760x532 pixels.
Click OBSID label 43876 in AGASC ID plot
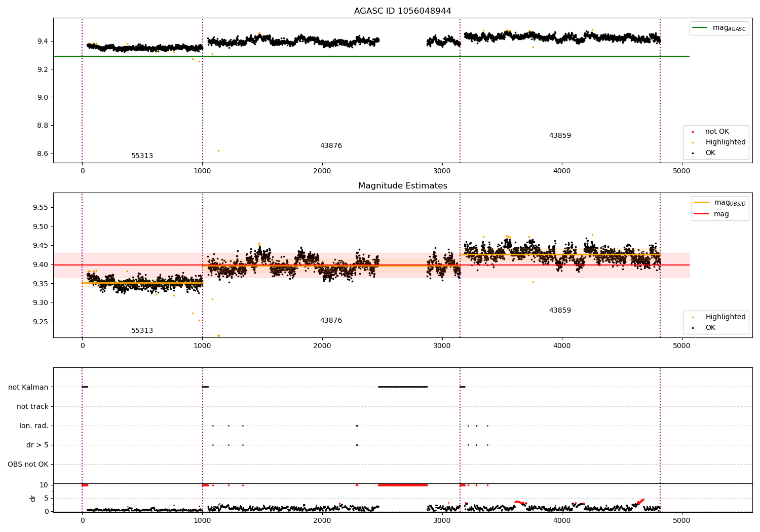tap(331, 145)
